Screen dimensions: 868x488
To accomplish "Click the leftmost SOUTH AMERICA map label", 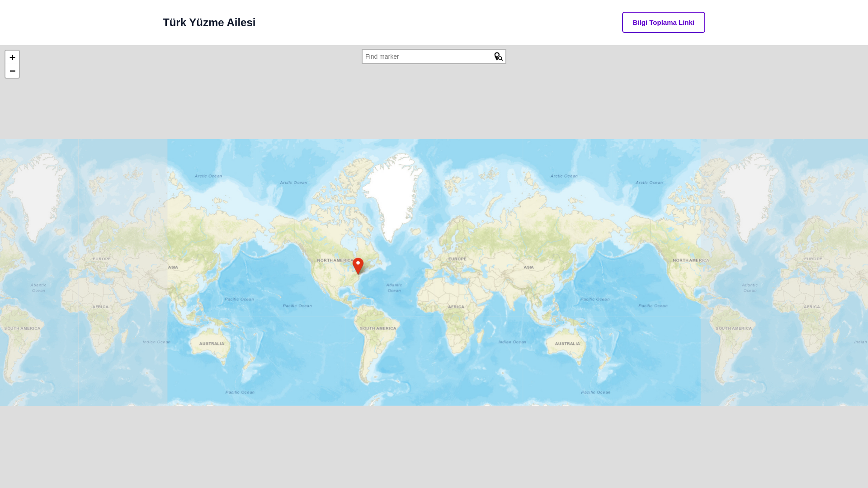I will (22, 328).
